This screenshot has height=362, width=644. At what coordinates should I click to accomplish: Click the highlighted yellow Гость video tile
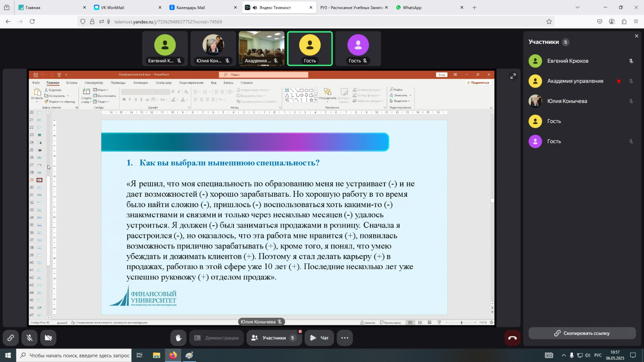click(x=310, y=48)
